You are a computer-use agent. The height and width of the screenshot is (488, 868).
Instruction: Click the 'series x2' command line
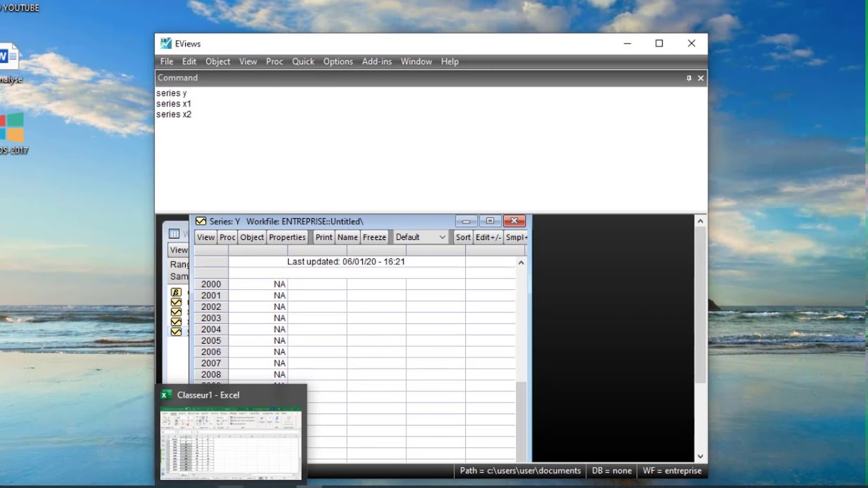point(174,115)
